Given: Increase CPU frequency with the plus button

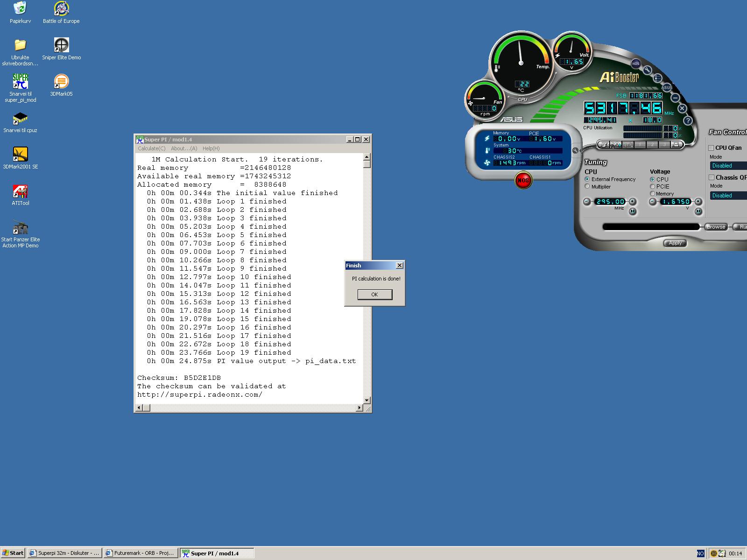Looking at the screenshot, I should click(633, 202).
